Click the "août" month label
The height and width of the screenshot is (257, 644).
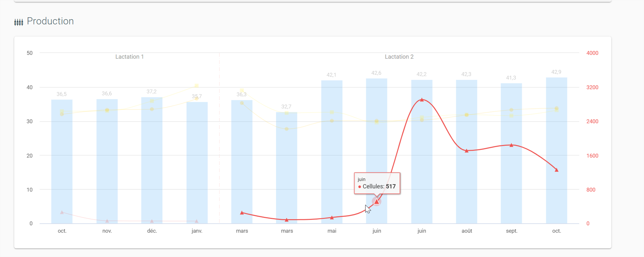point(467,231)
